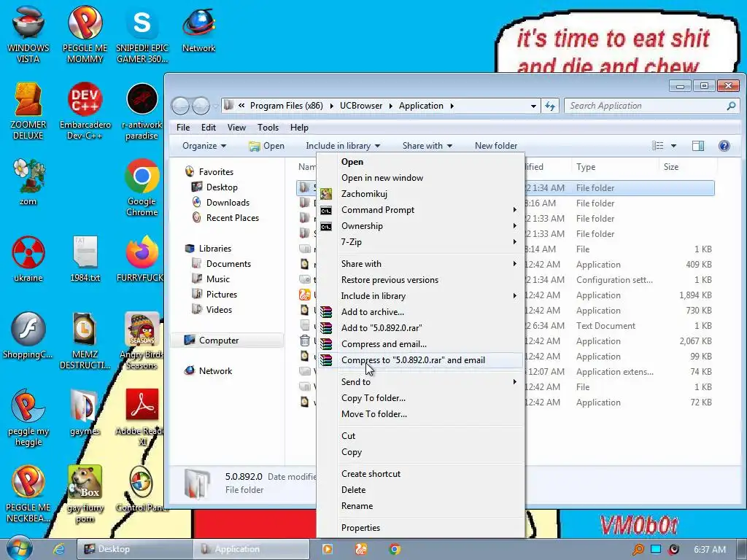
Task: Select the r-antiwork paradise desktop icon
Action: [142, 112]
